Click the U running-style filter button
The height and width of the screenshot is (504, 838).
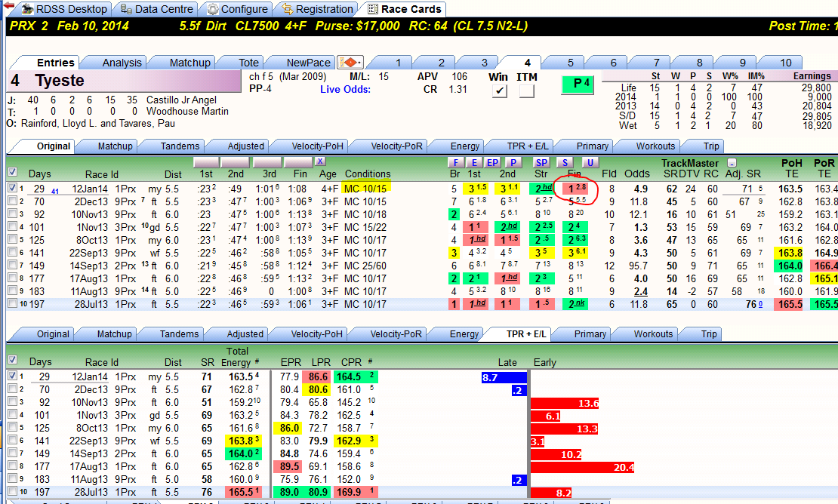tap(590, 163)
